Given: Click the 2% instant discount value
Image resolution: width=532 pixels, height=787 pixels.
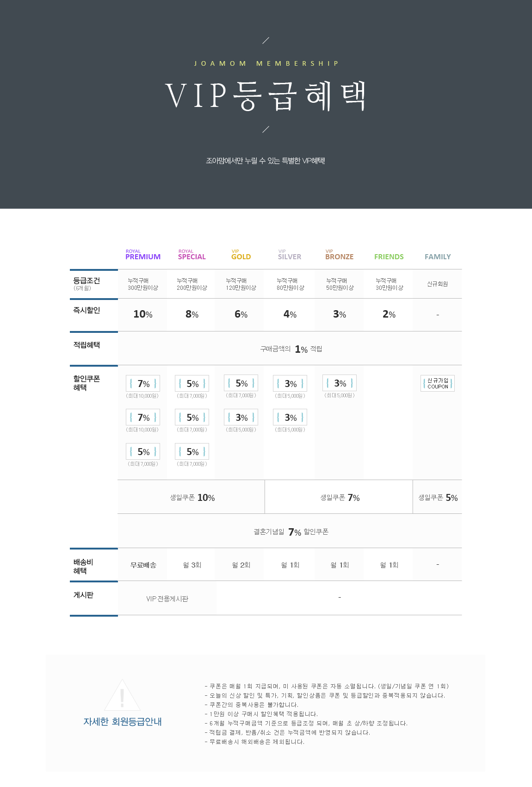Looking at the screenshot, I should pos(389,314).
